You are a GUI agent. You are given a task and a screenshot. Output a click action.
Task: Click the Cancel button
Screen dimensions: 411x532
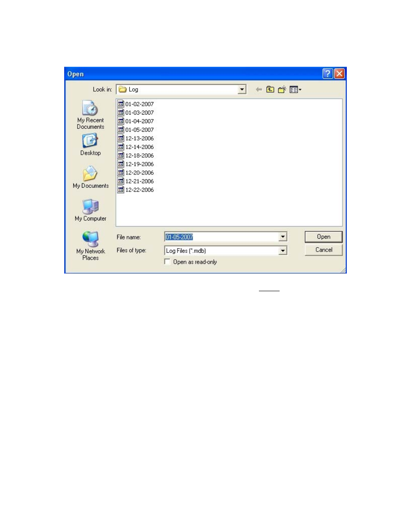tap(324, 250)
